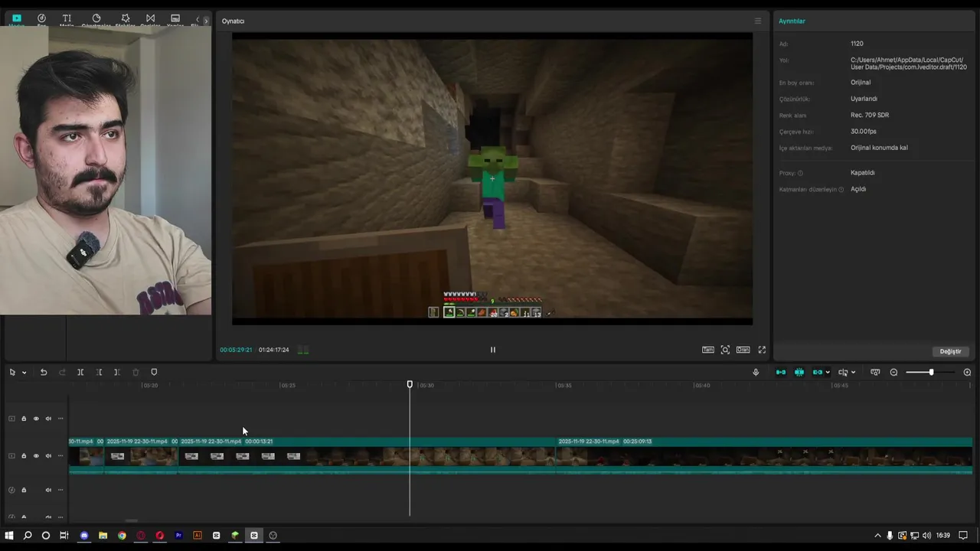Toggle auto snapping in the timeline

[799, 373]
